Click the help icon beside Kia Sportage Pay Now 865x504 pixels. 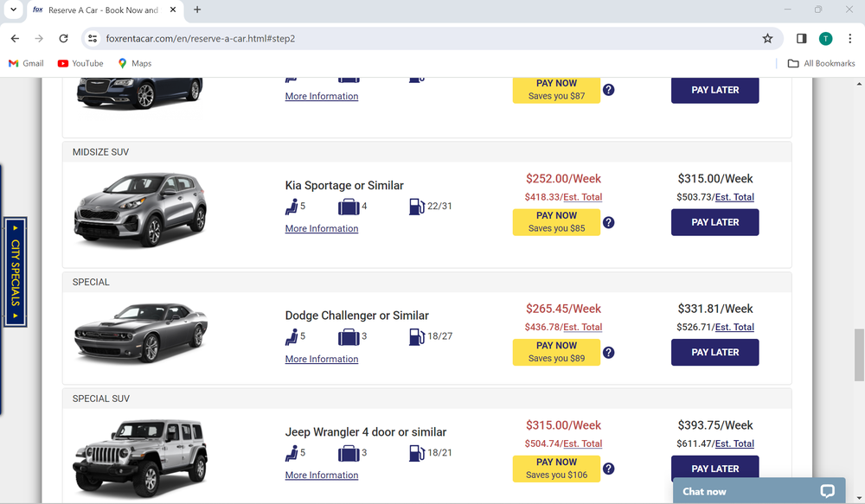(608, 222)
